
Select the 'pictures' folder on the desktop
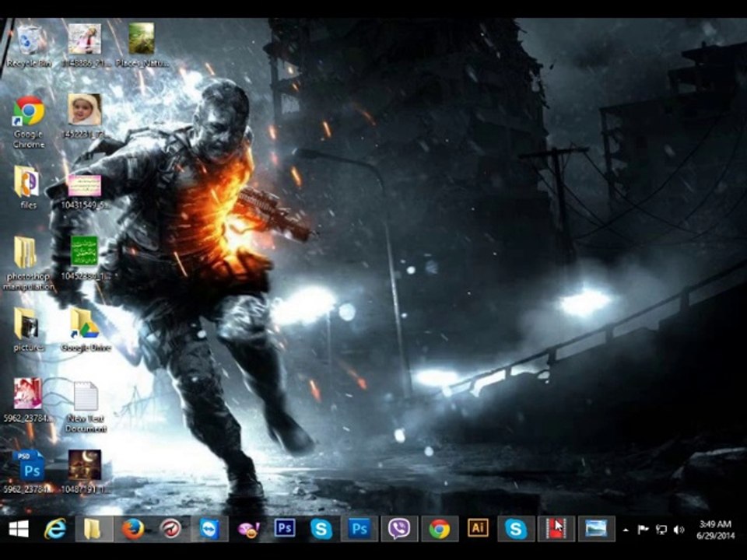(x=28, y=330)
